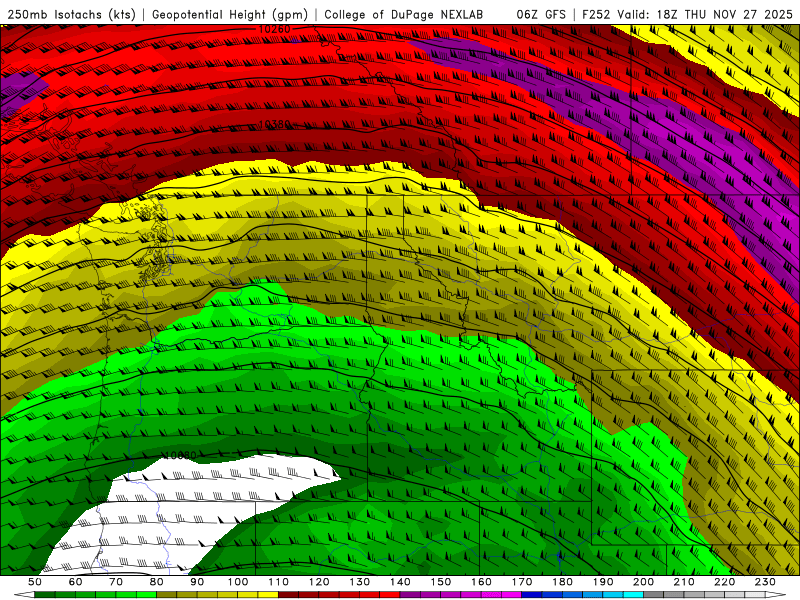The width and height of the screenshot is (800, 600).
Task: Click the purple swatch just right of 140
Action: point(410,595)
